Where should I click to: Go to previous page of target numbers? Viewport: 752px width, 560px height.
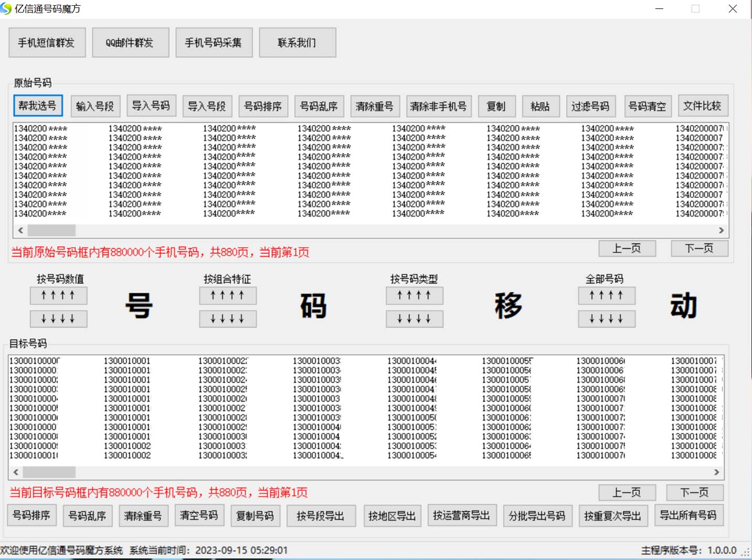[x=627, y=493]
